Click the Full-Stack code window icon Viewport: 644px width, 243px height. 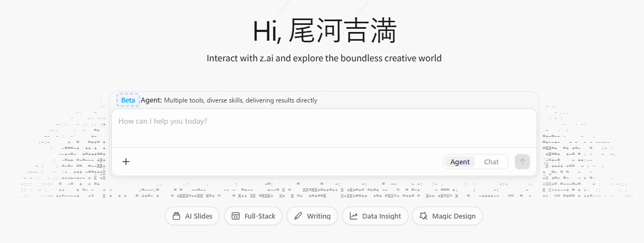(x=236, y=216)
